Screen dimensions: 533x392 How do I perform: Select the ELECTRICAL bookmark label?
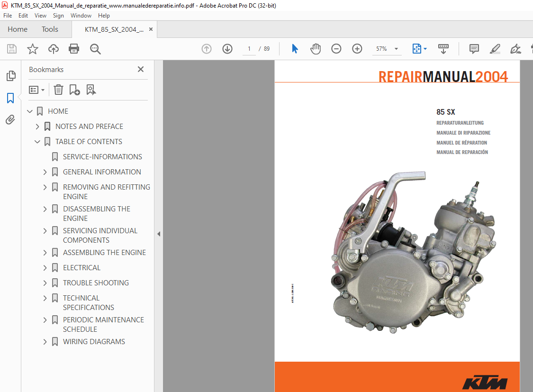(82, 268)
